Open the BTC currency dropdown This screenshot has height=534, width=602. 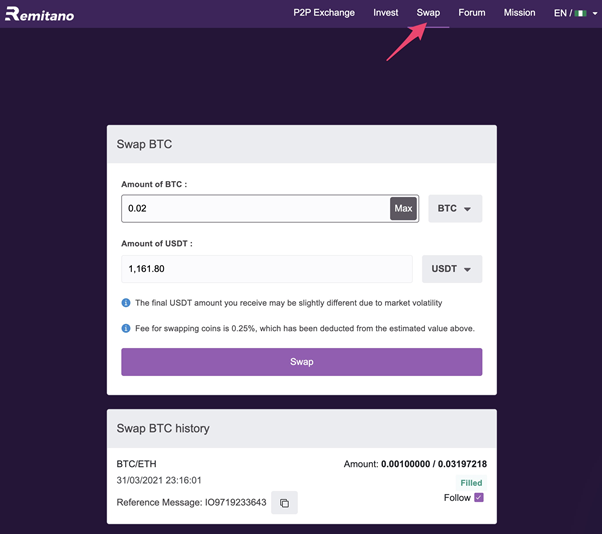pos(455,208)
